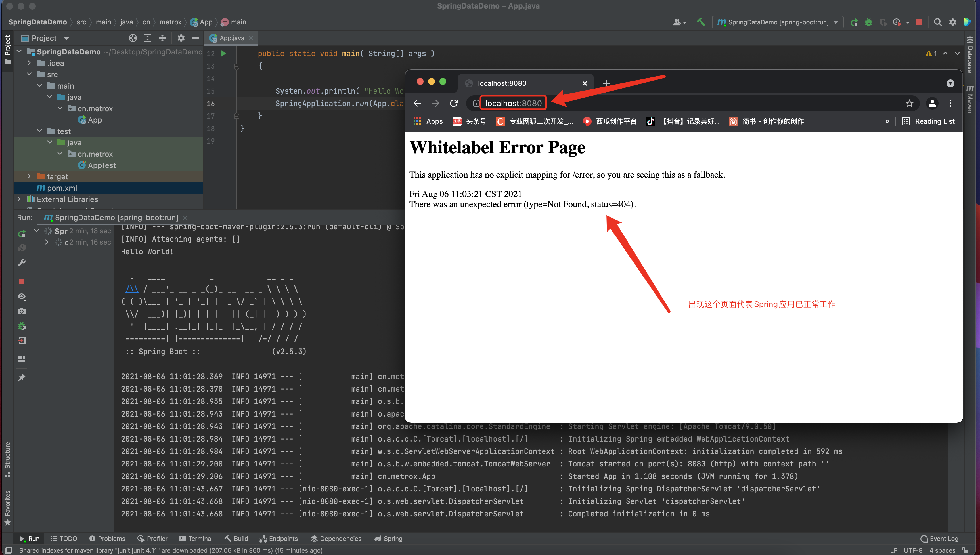This screenshot has height=555, width=980.
Task: Click the Chrome reload page icon
Action: [x=453, y=103]
